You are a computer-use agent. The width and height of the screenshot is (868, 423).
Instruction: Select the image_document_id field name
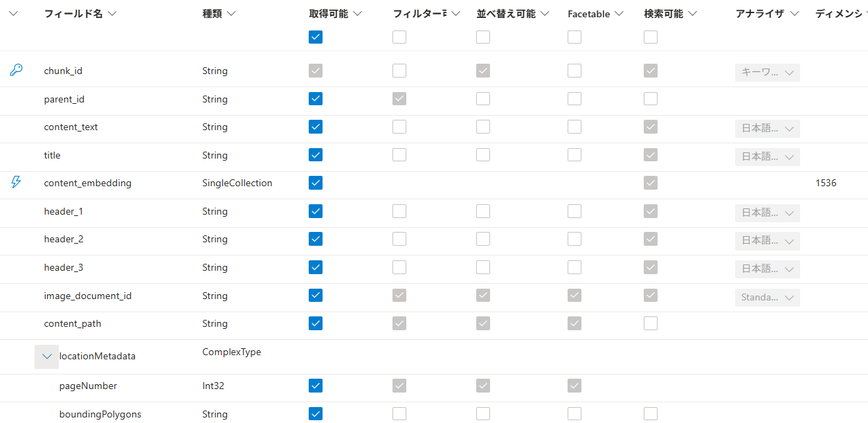[88, 296]
